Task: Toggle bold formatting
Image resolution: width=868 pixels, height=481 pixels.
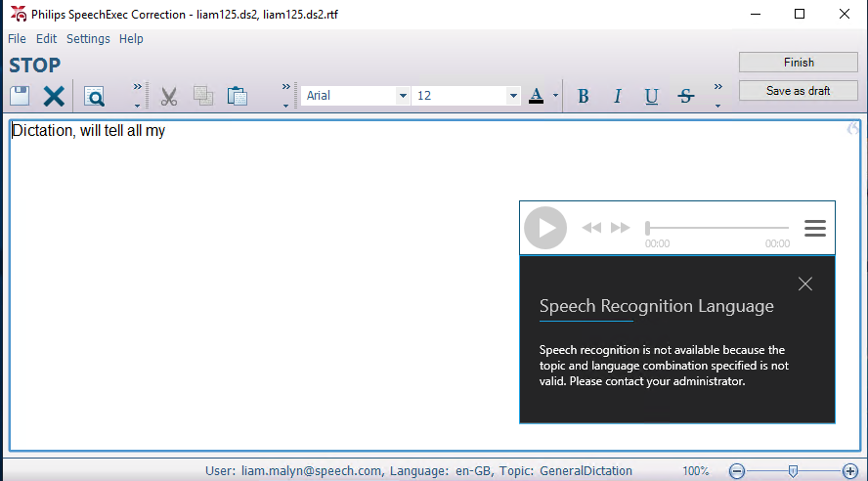Action: click(583, 97)
